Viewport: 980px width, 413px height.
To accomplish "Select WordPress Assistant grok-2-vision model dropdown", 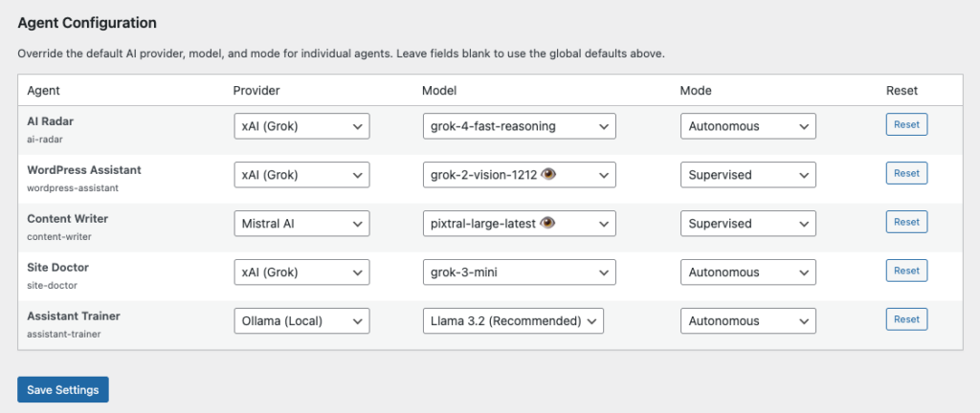I will pyautogui.click(x=518, y=175).
